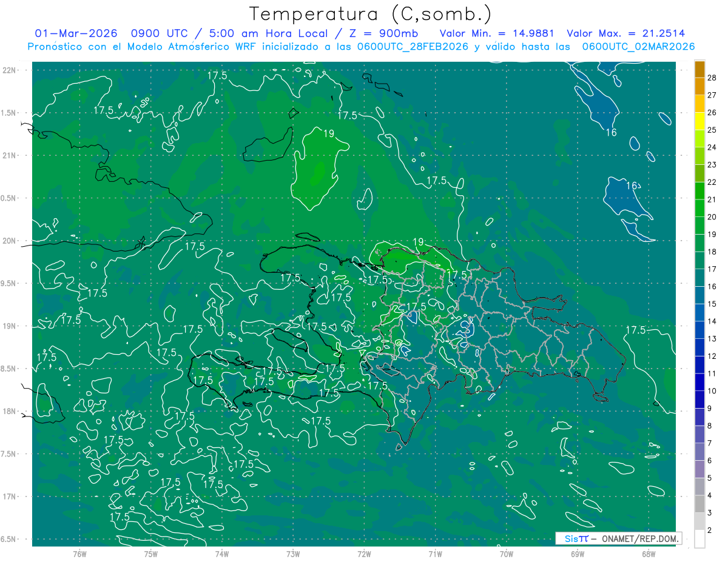Click the lime swatch between 23 and 24
This screenshot has width=728, height=562.
tap(699, 156)
